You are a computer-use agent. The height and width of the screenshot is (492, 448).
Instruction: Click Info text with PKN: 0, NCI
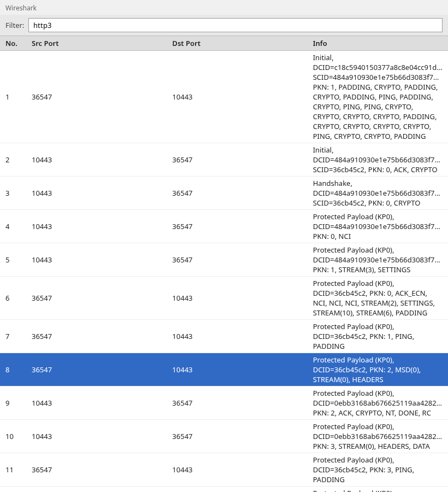(376, 226)
